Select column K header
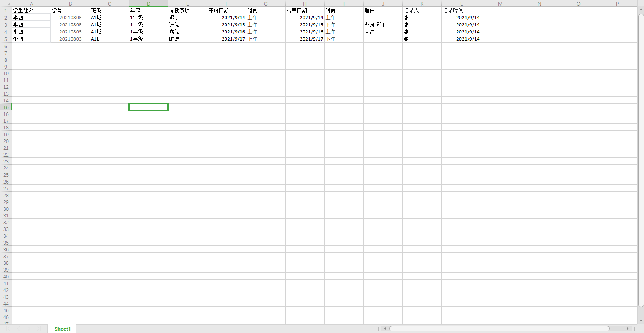Screen dimensions: 644x333 pyautogui.click(x=422, y=4)
